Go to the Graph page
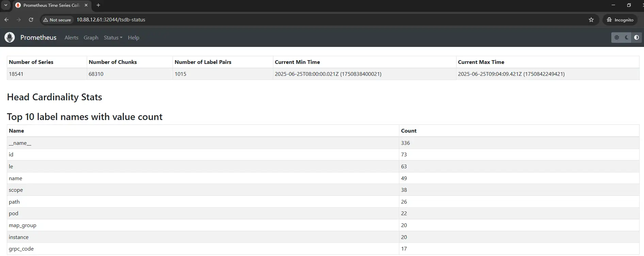 coord(91,38)
